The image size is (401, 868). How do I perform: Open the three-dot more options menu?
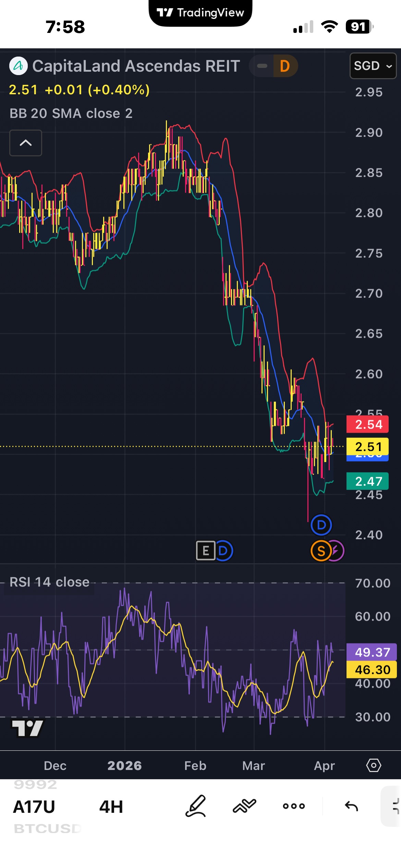pyautogui.click(x=294, y=806)
